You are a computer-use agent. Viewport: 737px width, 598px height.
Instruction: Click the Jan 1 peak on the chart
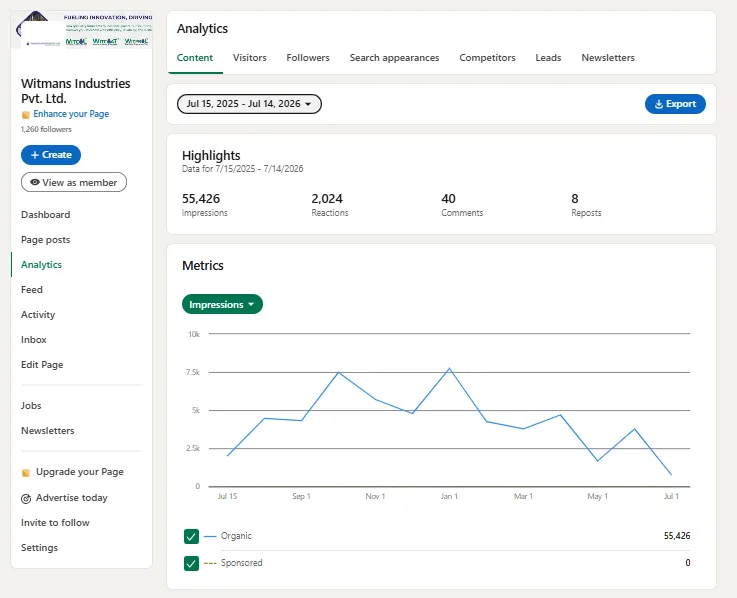[449, 369]
